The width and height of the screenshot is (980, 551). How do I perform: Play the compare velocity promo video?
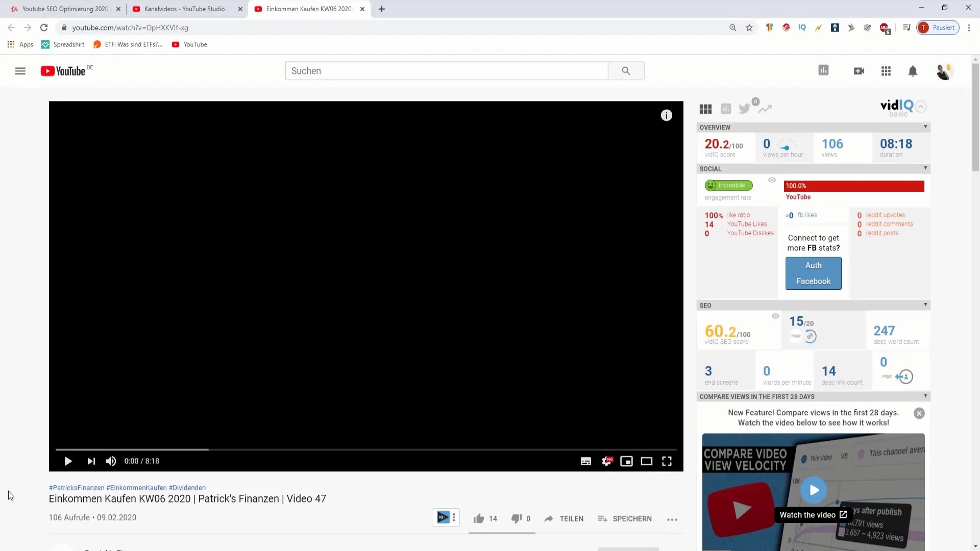click(813, 490)
